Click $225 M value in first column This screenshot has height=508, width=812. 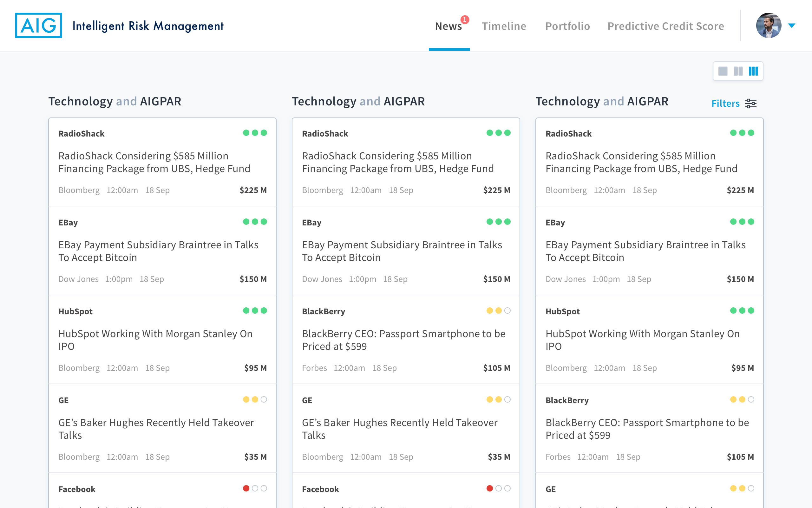pyautogui.click(x=253, y=190)
